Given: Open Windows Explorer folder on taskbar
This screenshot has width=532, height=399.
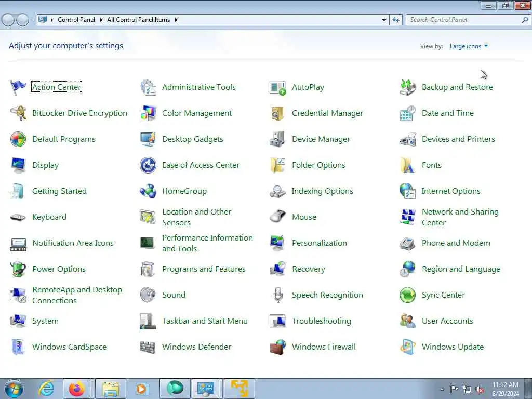Looking at the screenshot, I should click(x=111, y=389).
